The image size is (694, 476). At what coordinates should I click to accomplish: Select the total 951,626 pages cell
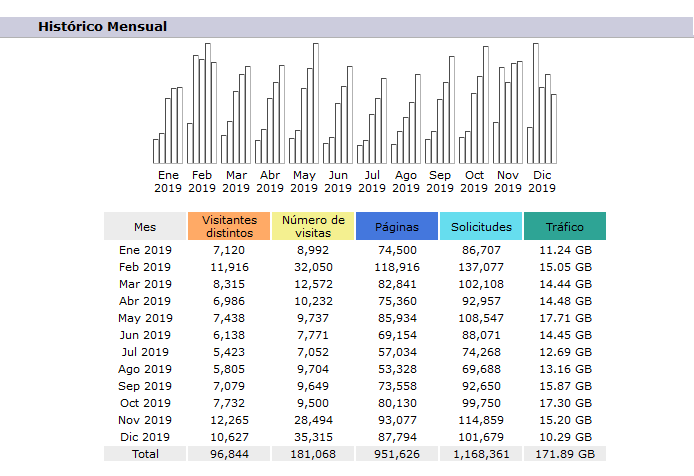point(397,454)
